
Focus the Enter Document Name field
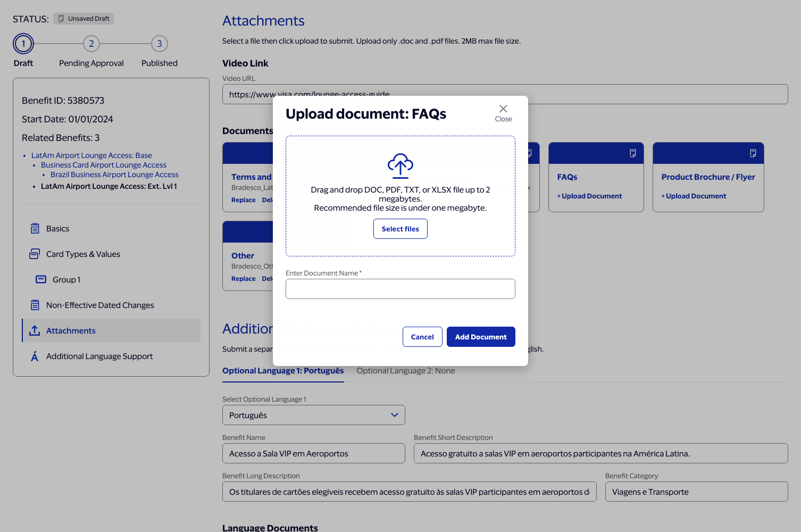pos(400,289)
